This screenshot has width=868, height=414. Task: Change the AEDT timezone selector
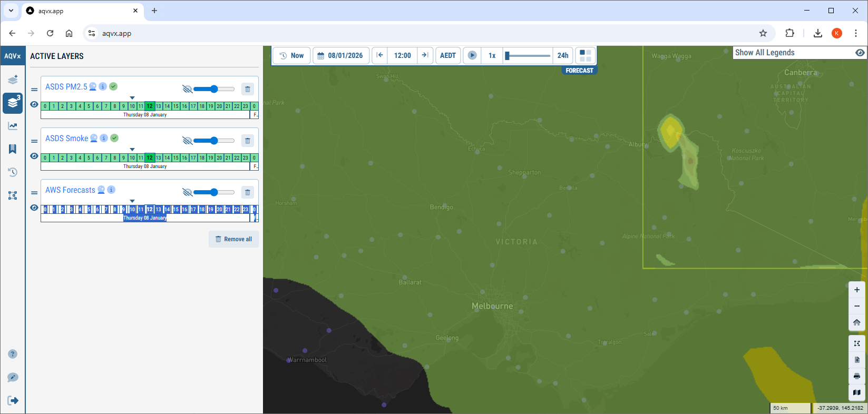click(x=448, y=55)
